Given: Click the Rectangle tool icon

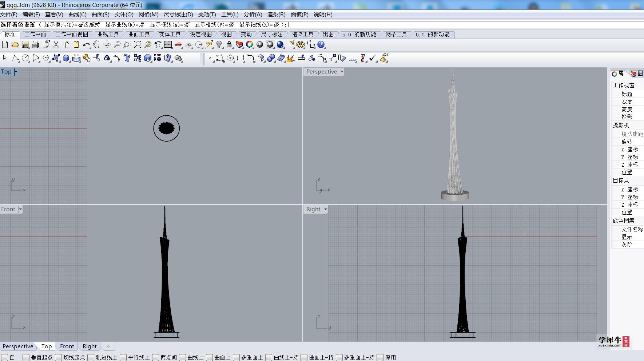Looking at the screenshot, I should [240, 58].
